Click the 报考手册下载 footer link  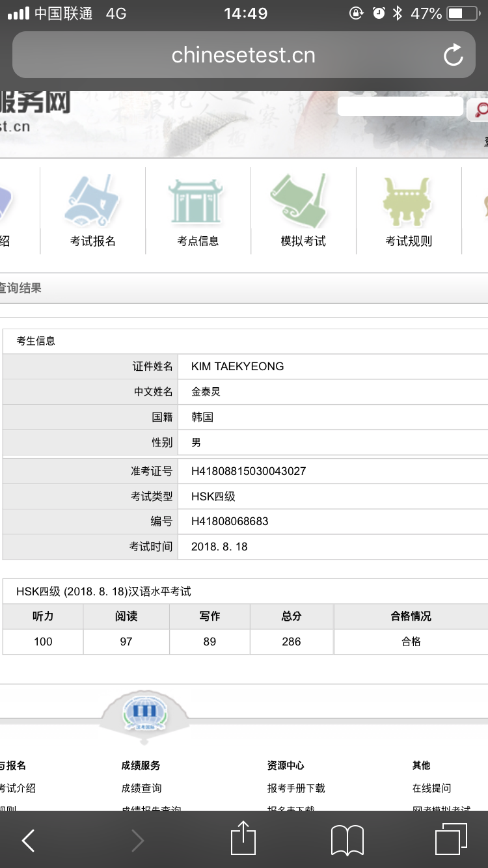point(296,788)
